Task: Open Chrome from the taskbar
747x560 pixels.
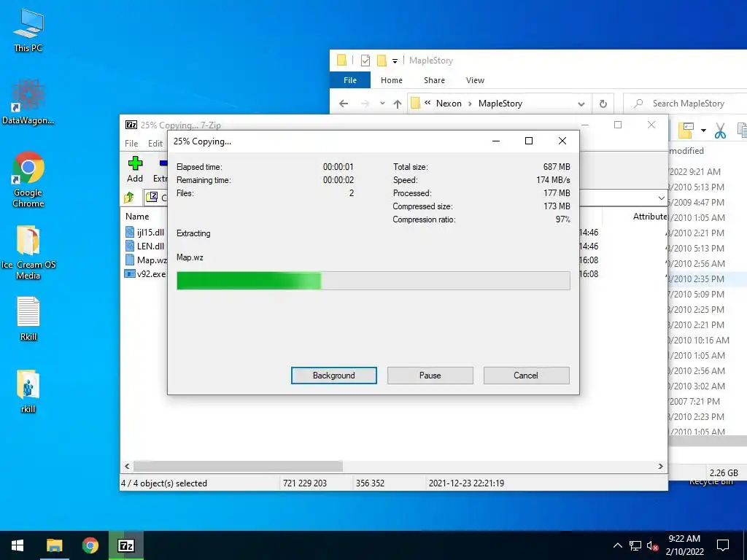Action: [x=90, y=545]
